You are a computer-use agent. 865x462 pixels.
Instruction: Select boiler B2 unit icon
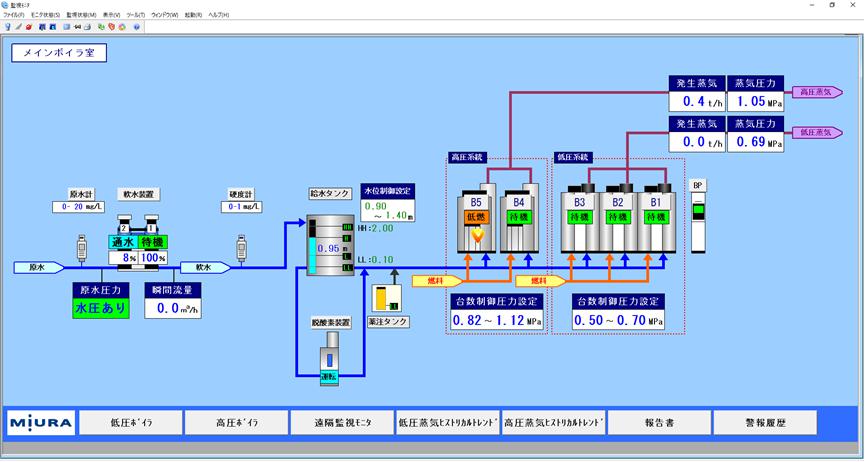[x=618, y=219]
